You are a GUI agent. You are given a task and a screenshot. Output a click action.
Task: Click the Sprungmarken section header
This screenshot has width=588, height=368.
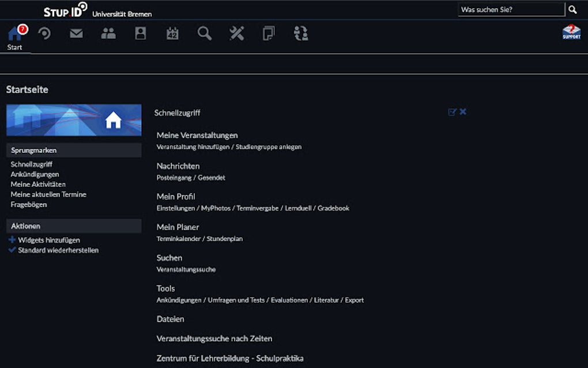[x=74, y=151]
